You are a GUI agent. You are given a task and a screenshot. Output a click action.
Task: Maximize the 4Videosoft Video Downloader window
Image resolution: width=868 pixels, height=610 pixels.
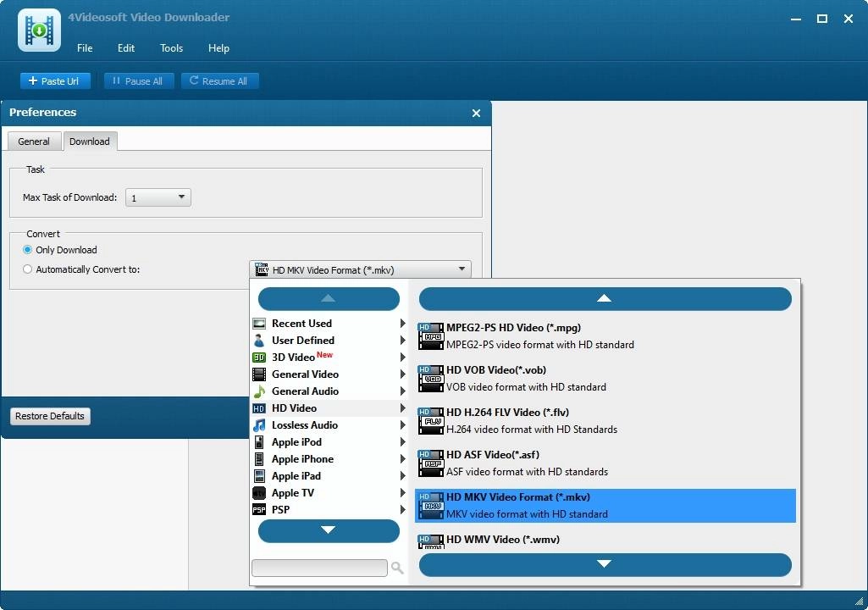pyautogui.click(x=822, y=19)
